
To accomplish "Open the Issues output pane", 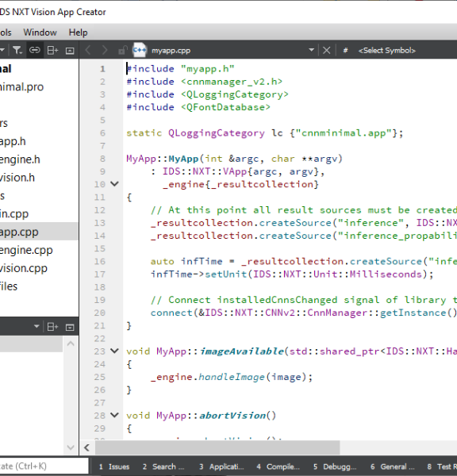I will 114,466.
